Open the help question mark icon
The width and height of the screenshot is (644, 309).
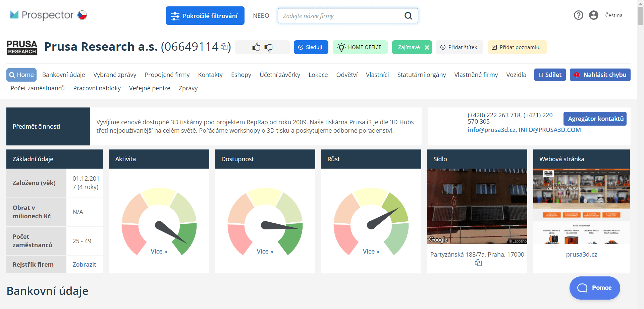click(579, 15)
